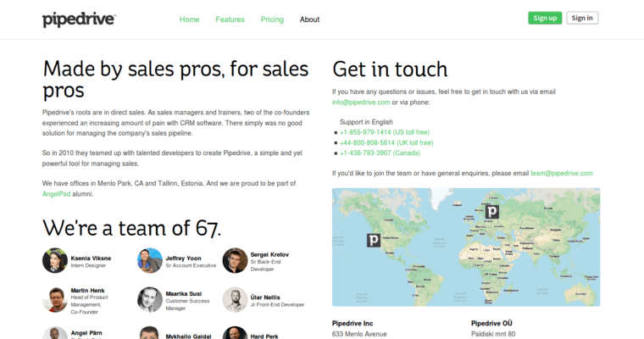Click the team@pipedrive.com email link

tap(561, 173)
